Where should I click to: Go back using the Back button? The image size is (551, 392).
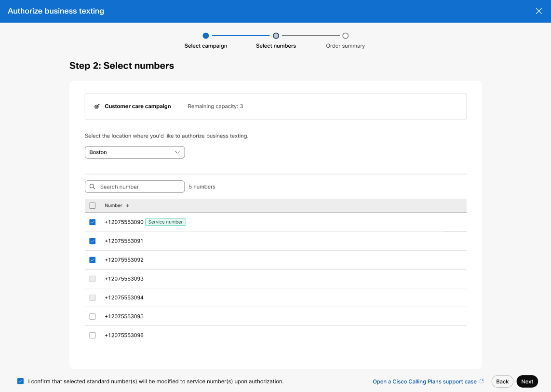[502, 381]
